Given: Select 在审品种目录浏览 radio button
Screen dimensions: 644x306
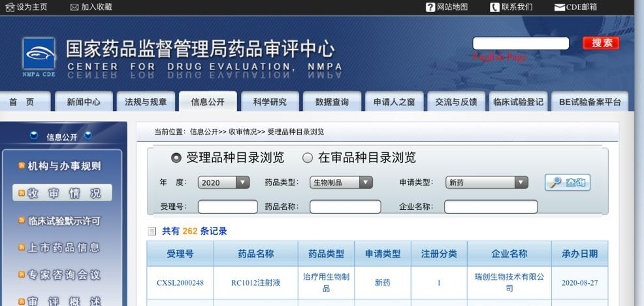Looking at the screenshot, I should click(x=308, y=158).
